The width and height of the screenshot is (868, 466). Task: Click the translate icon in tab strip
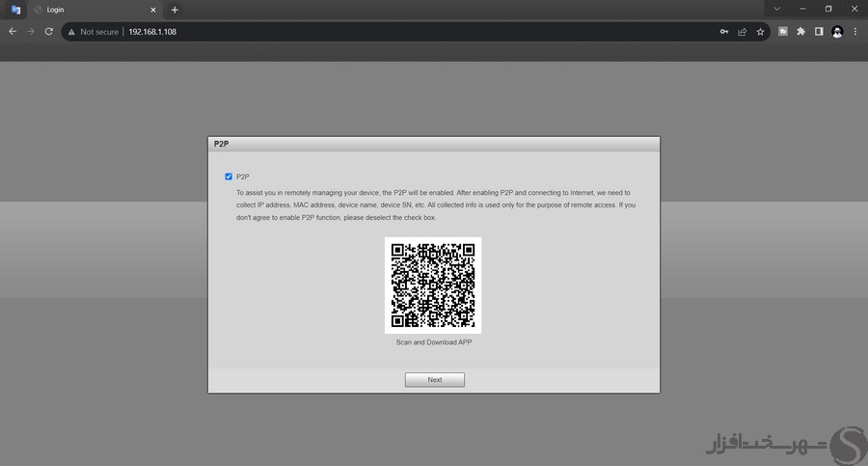pos(15,10)
